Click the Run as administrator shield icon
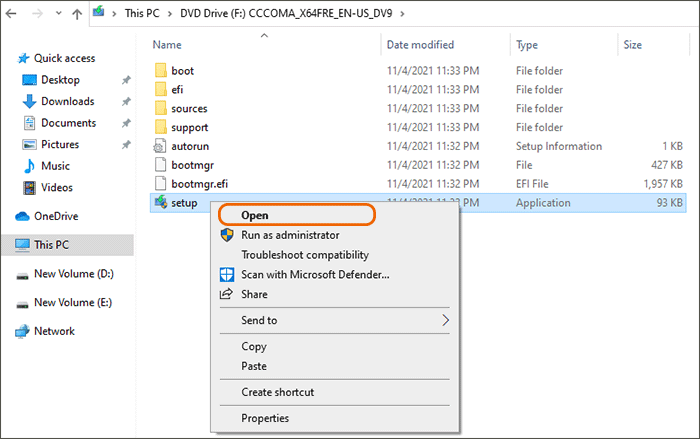The height and width of the screenshot is (439, 700). (226, 235)
